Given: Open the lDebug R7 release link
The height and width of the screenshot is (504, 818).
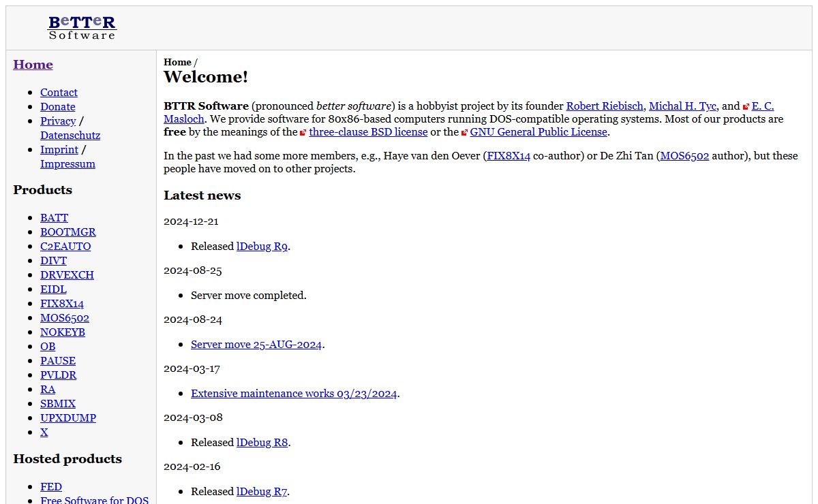Looking at the screenshot, I should click(x=262, y=492).
